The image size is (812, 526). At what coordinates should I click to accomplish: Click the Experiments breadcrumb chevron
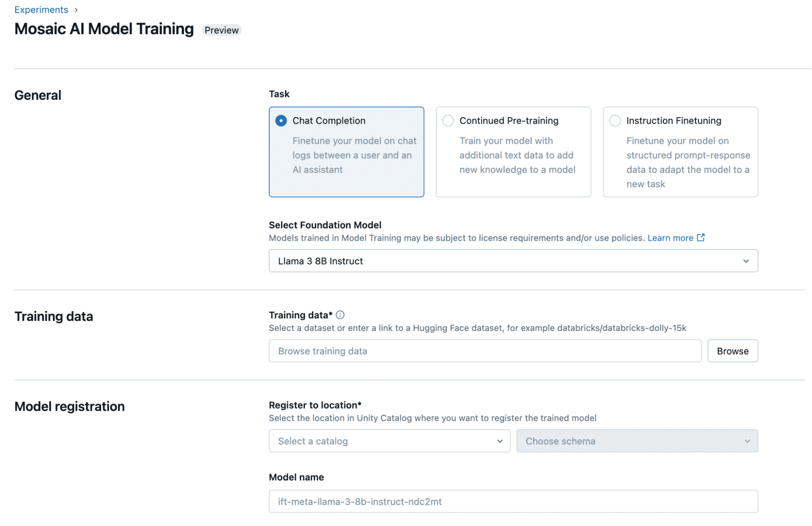tap(76, 10)
